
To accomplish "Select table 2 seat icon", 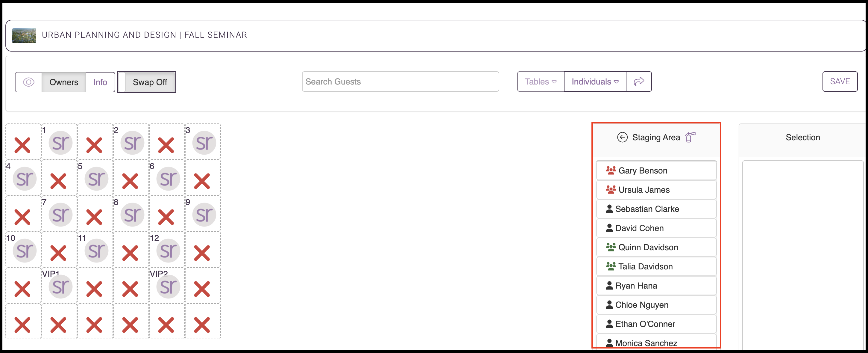I will click(132, 143).
